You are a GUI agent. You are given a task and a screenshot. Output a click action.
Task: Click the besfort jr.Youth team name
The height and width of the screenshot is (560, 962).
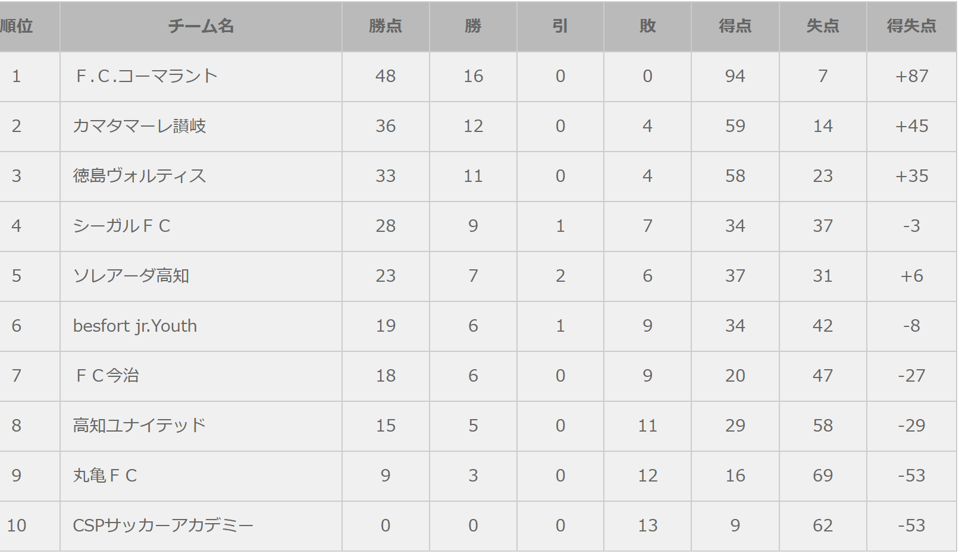135,326
